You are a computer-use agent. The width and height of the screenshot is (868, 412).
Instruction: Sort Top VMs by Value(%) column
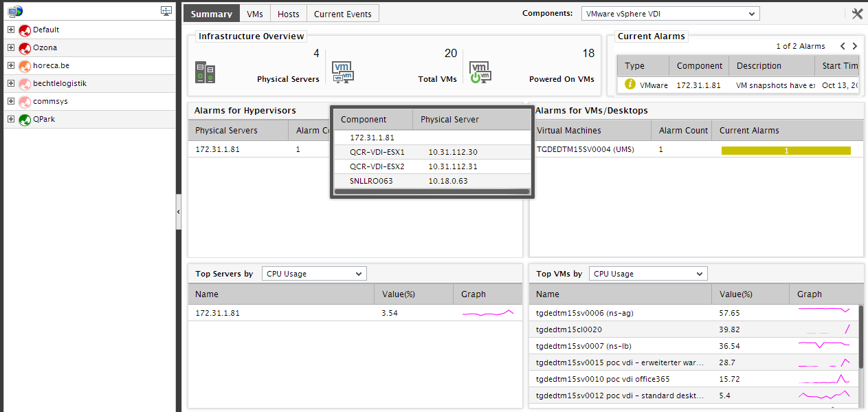(x=750, y=294)
